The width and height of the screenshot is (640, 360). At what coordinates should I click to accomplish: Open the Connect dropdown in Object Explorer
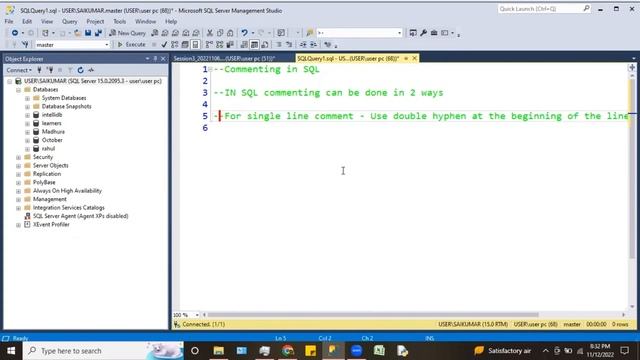click(x=19, y=70)
